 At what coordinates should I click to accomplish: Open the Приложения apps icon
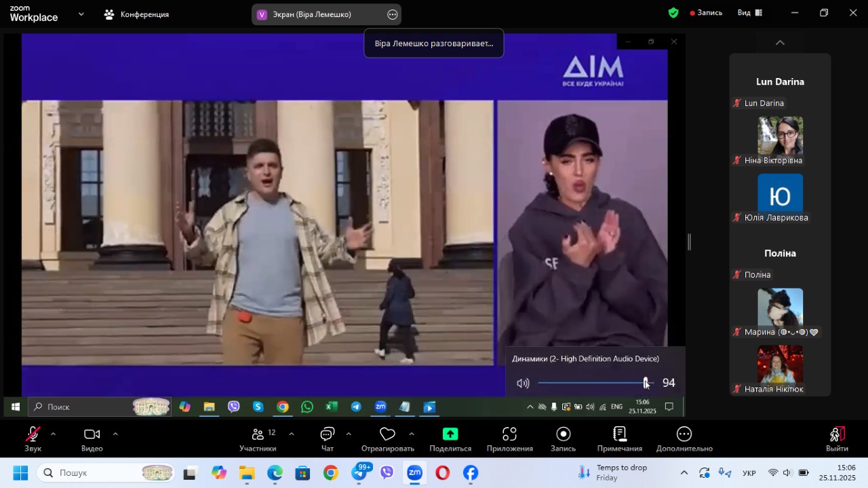pos(509,434)
